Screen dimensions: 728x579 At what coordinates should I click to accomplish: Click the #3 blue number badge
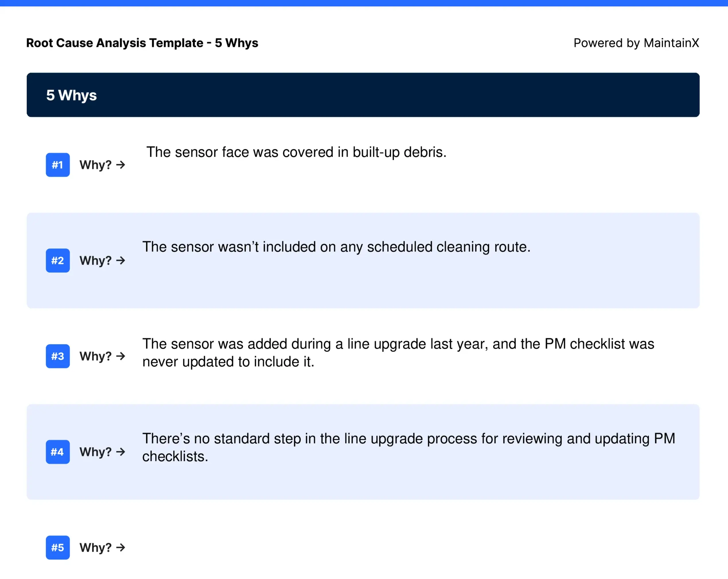[58, 356]
